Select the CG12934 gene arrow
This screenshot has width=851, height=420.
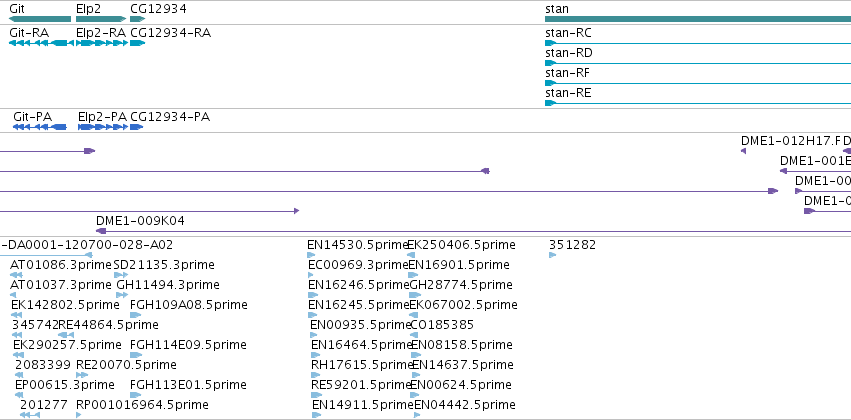tap(138, 19)
